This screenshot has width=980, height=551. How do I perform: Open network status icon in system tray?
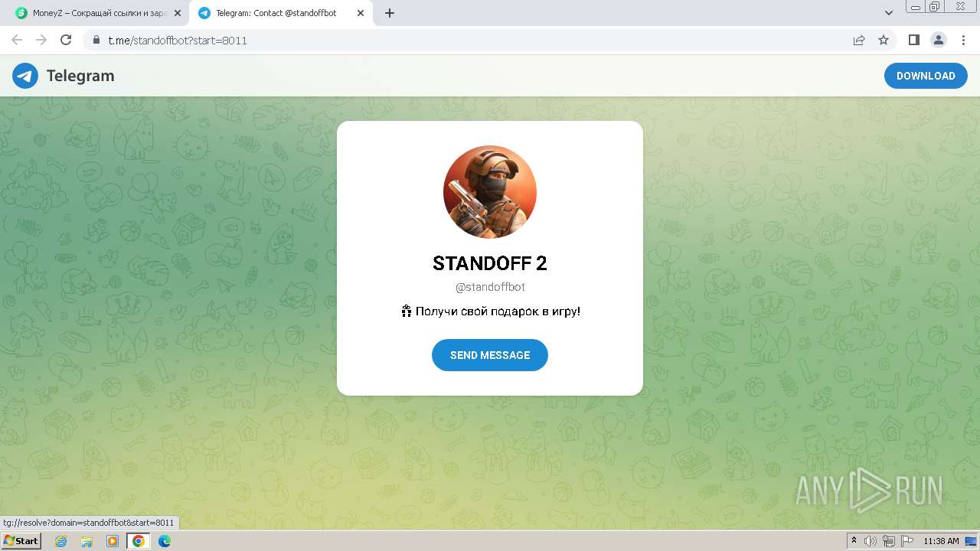pos(889,541)
